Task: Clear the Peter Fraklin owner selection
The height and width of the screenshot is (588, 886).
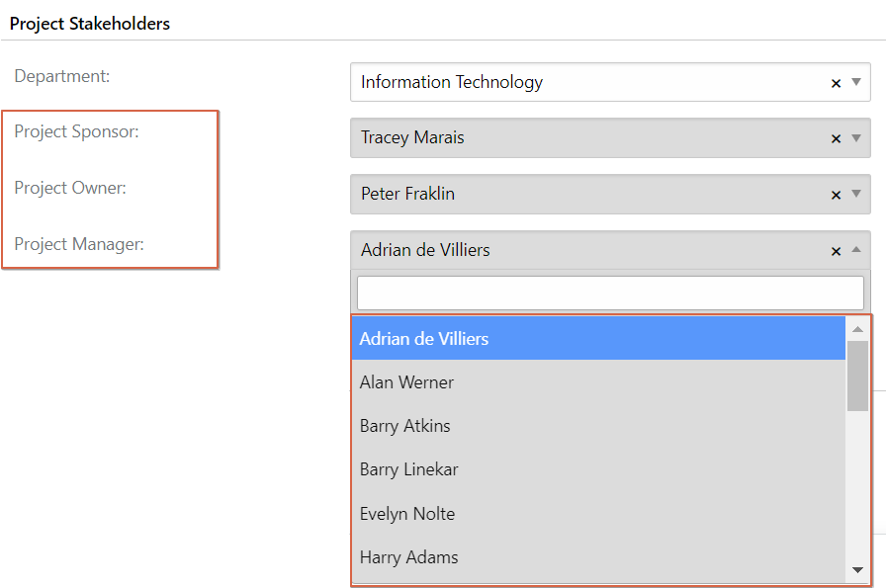Action: [836, 196]
